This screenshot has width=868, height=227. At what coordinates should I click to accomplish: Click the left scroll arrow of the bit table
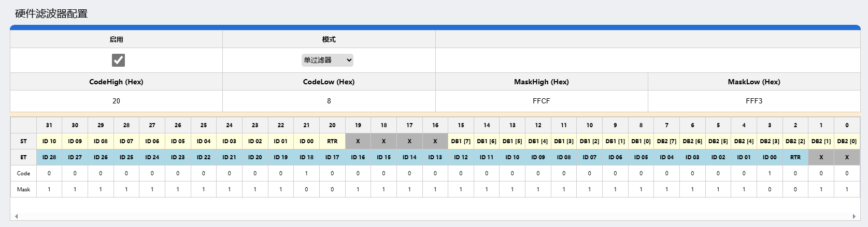16,216
